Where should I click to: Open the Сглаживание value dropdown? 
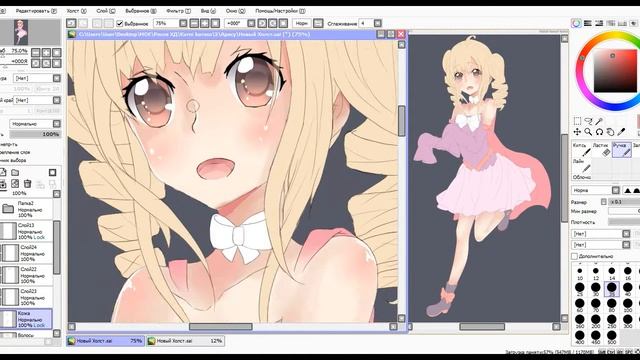[378, 24]
